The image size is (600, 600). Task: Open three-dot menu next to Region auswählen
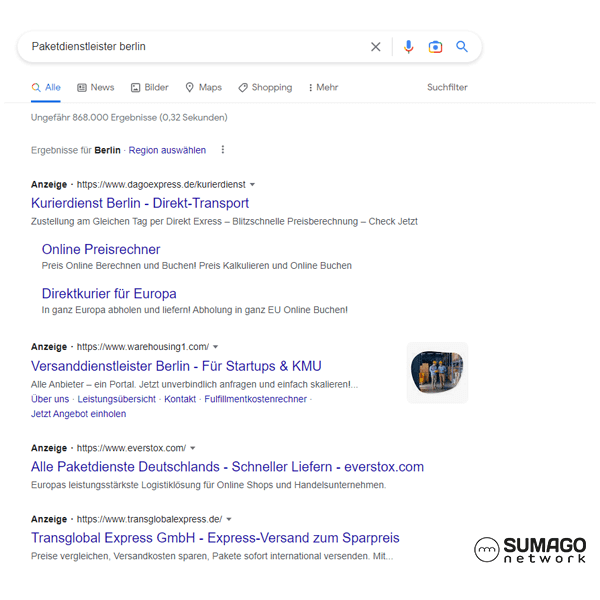point(223,150)
